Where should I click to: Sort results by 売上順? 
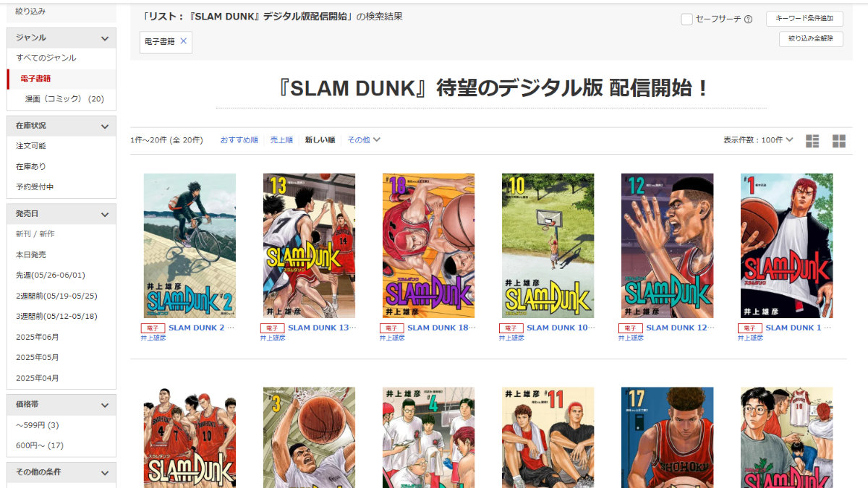point(281,140)
